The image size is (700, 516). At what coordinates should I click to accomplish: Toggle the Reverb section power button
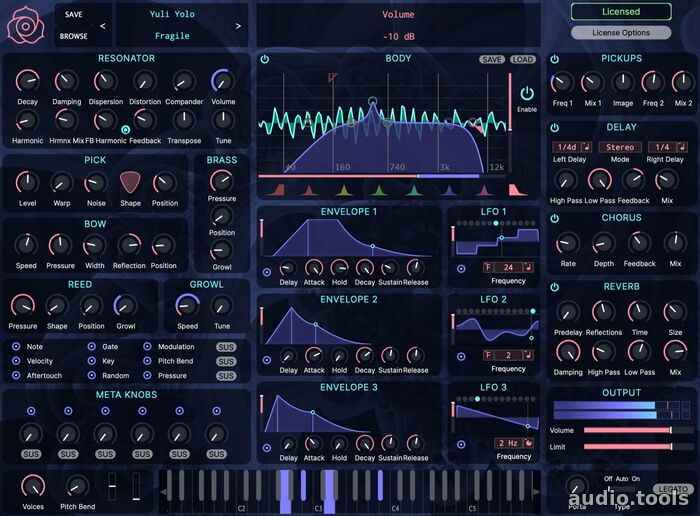click(x=555, y=287)
